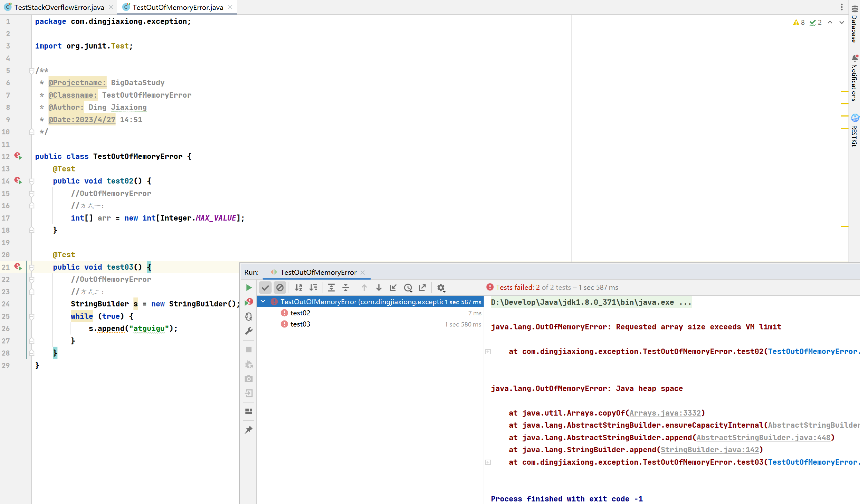860x504 pixels.
Task: Open ensureCapacityInternal AbstractStringBuilder link
Action: [x=814, y=425]
